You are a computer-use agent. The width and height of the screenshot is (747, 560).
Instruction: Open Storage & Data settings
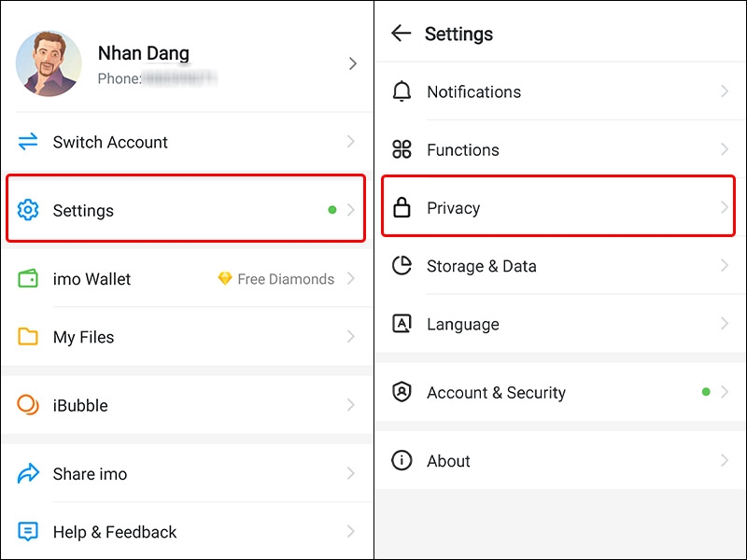tap(561, 265)
